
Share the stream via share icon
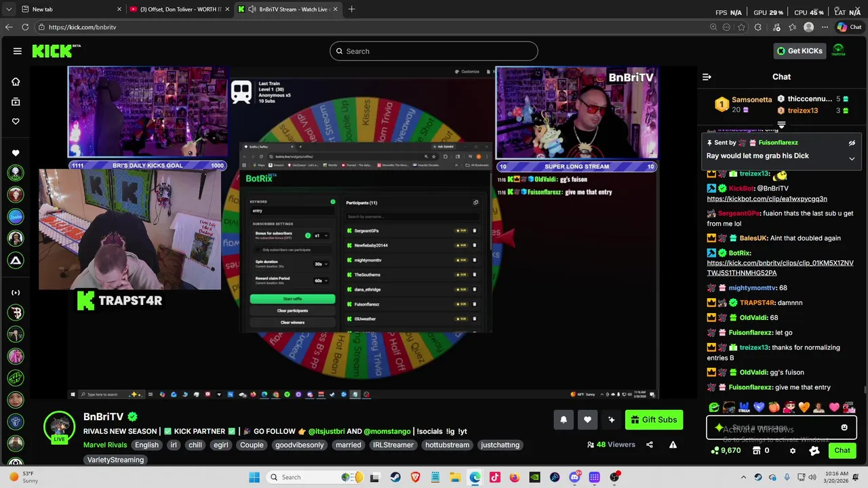(650, 445)
